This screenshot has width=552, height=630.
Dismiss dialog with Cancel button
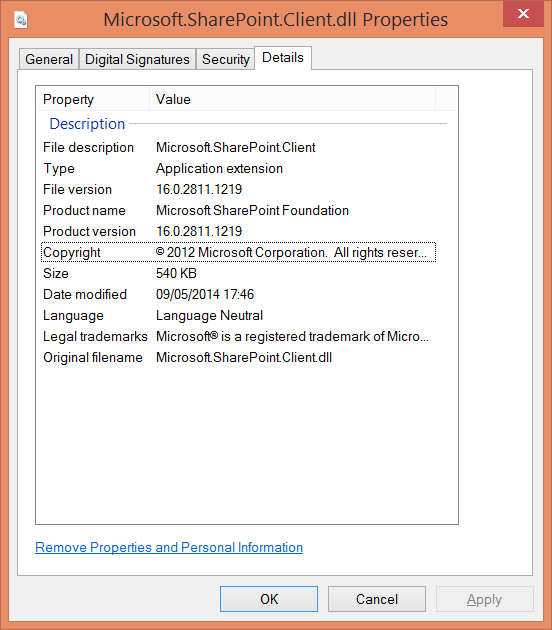click(x=377, y=599)
